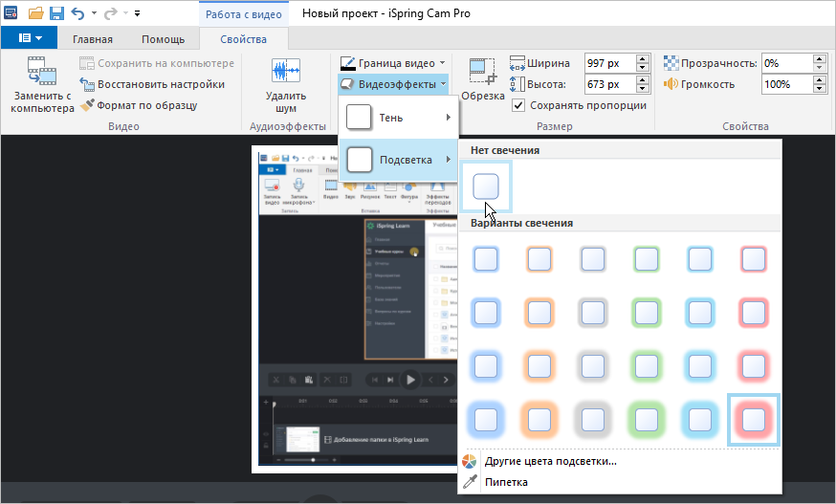Open the Тень submenu
The height and width of the screenshot is (504, 836).
tap(398, 118)
